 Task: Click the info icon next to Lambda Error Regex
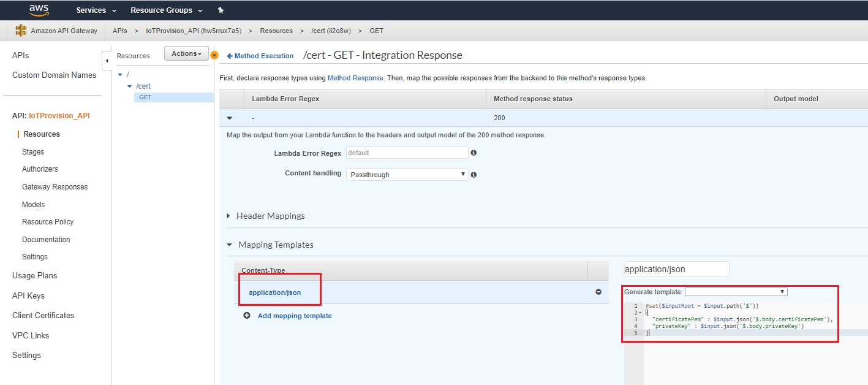click(474, 153)
